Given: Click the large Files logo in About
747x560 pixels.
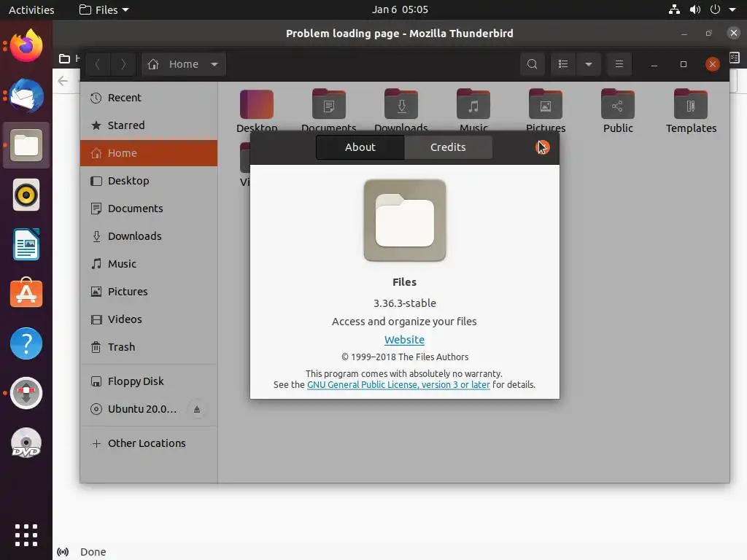Looking at the screenshot, I should pos(404,220).
